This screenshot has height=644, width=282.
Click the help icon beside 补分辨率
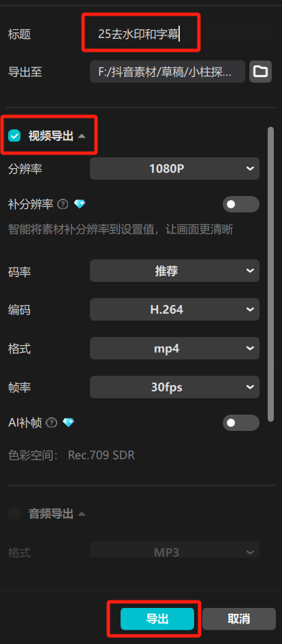[63, 204]
